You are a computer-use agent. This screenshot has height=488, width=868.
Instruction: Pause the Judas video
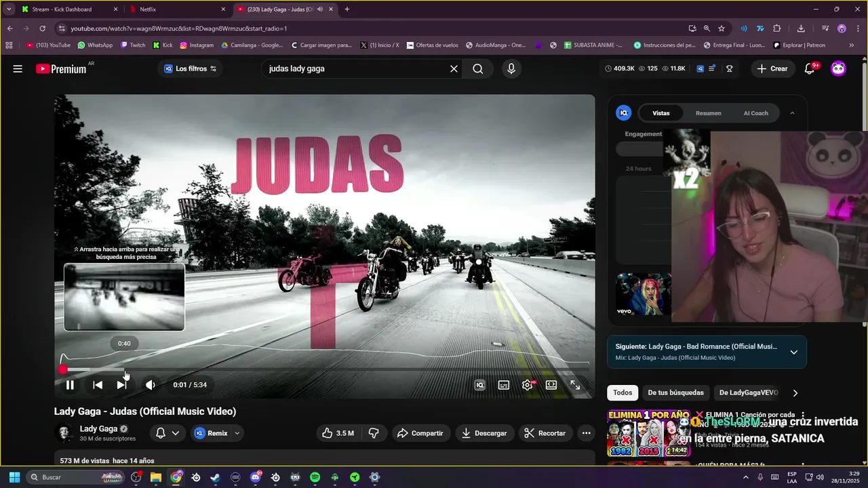70,385
